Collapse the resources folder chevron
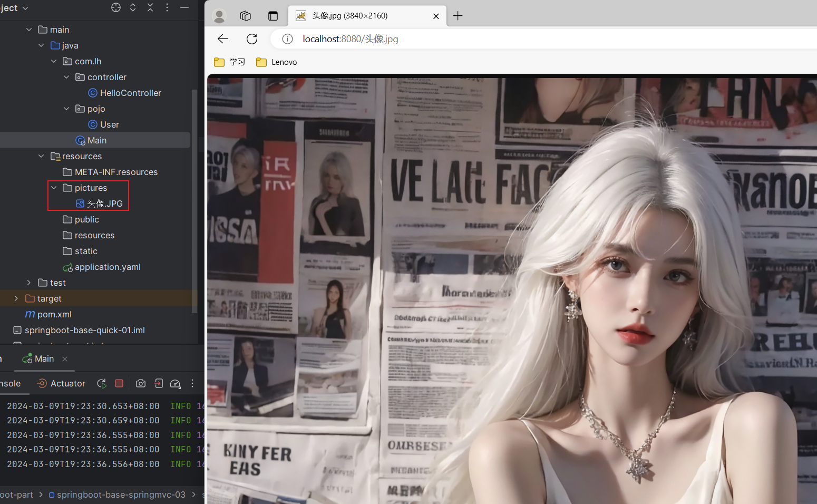817x504 pixels. point(42,156)
